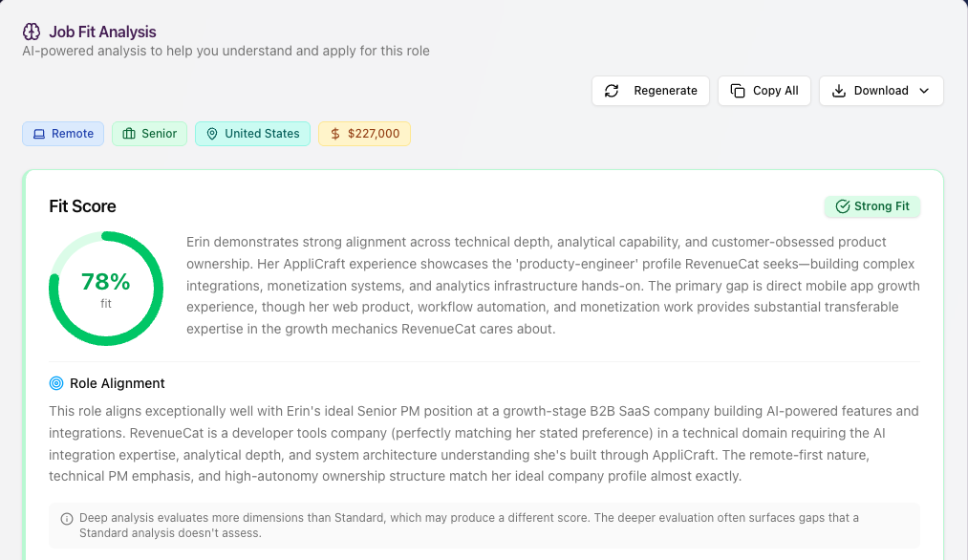Click the brain icon beside Job Fit Analysis
The width and height of the screenshot is (968, 560).
coord(32,32)
